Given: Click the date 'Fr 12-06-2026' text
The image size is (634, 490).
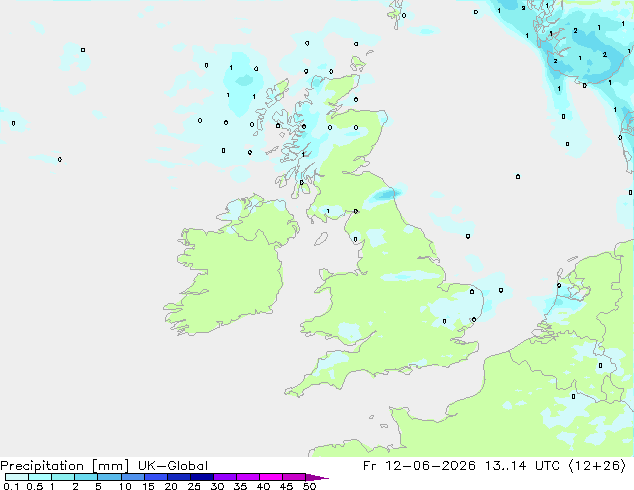Looking at the screenshot, I should pos(419,466).
